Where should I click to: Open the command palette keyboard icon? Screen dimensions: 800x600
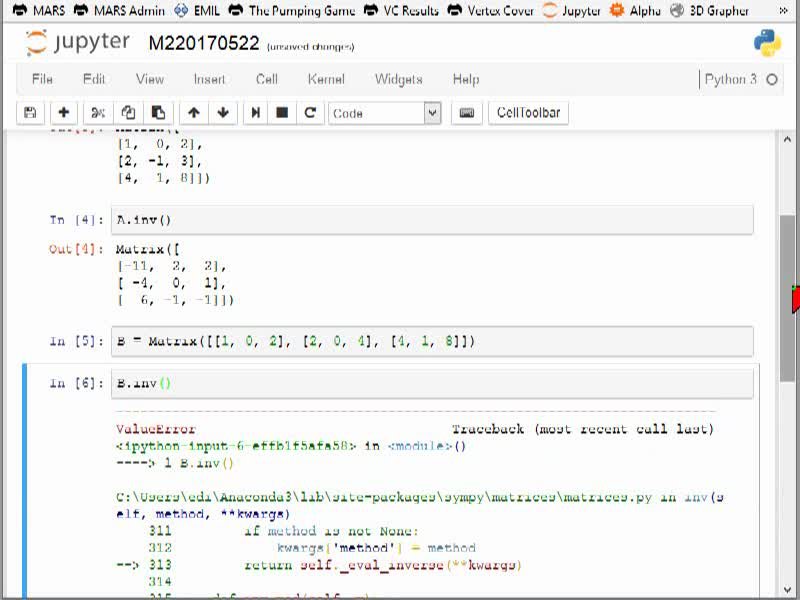pyautogui.click(x=466, y=113)
